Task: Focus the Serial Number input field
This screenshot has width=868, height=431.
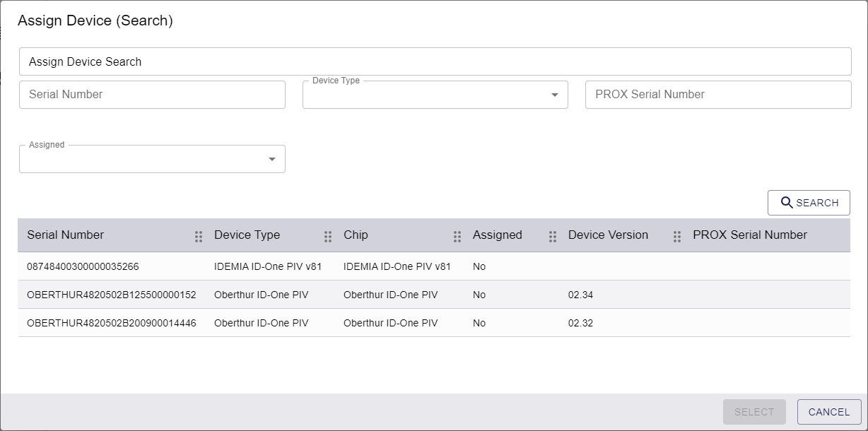Action: pyautogui.click(x=152, y=95)
